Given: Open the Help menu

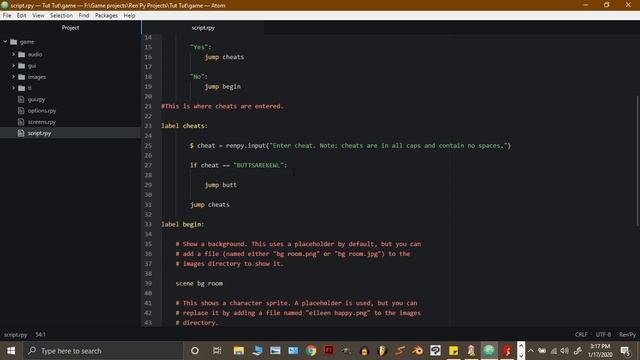Looking at the screenshot, I should (x=129, y=16).
